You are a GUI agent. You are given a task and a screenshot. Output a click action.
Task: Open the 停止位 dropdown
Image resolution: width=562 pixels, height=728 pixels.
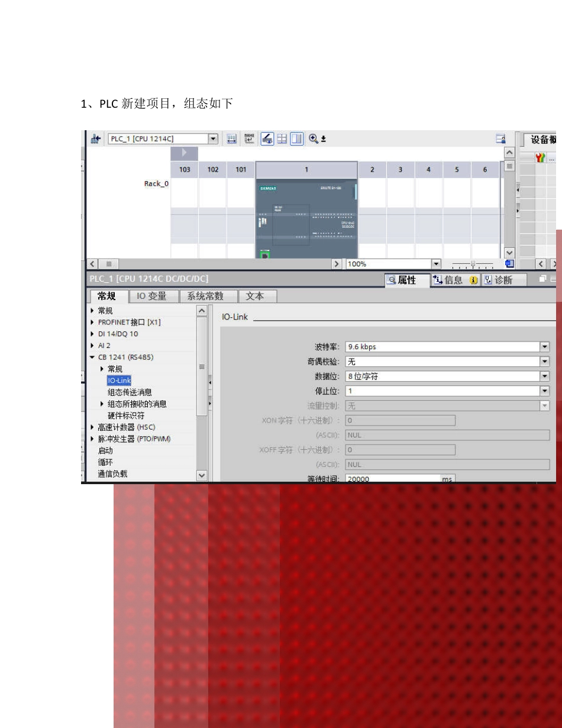(x=545, y=391)
